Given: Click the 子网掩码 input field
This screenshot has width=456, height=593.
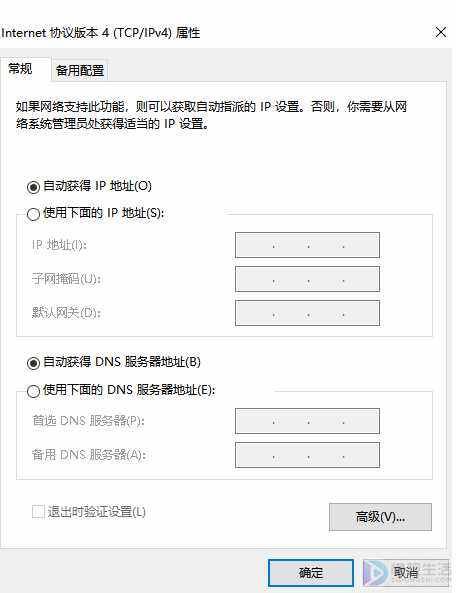Looking at the screenshot, I should pyautogui.click(x=307, y=279).
